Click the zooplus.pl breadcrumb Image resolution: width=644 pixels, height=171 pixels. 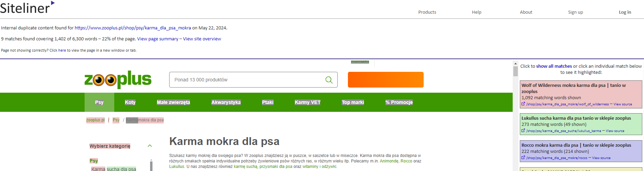coord(95,120)
